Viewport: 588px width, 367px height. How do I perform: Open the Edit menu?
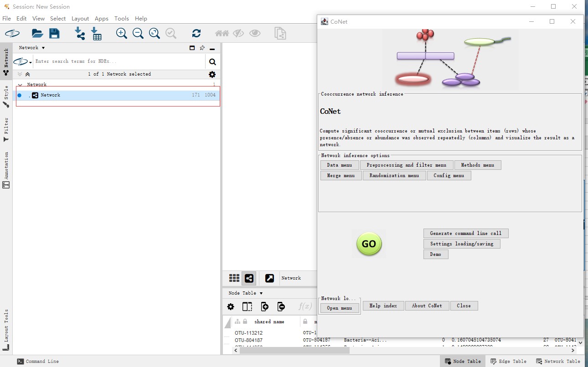[x=21, y=19]
